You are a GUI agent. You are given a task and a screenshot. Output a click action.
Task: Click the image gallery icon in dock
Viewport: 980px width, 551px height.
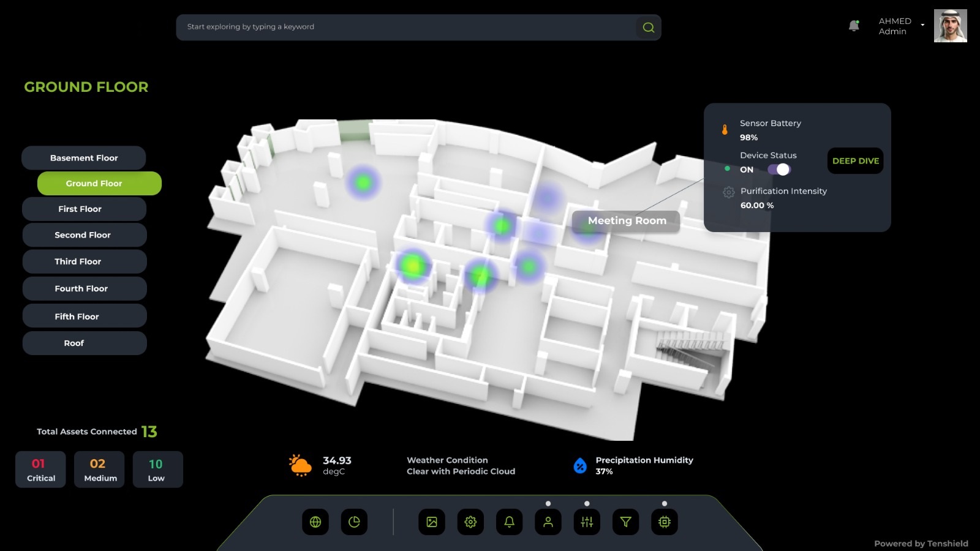pos(432,522)
